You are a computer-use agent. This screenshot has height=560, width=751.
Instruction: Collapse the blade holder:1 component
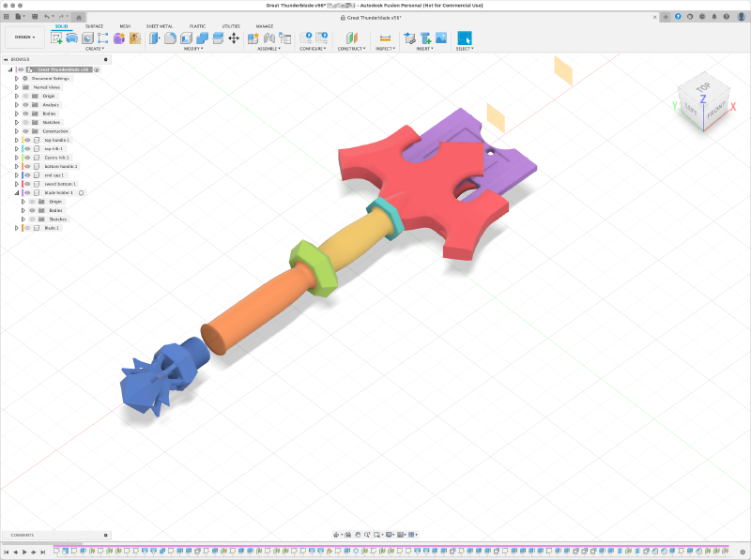coord(17,193)
